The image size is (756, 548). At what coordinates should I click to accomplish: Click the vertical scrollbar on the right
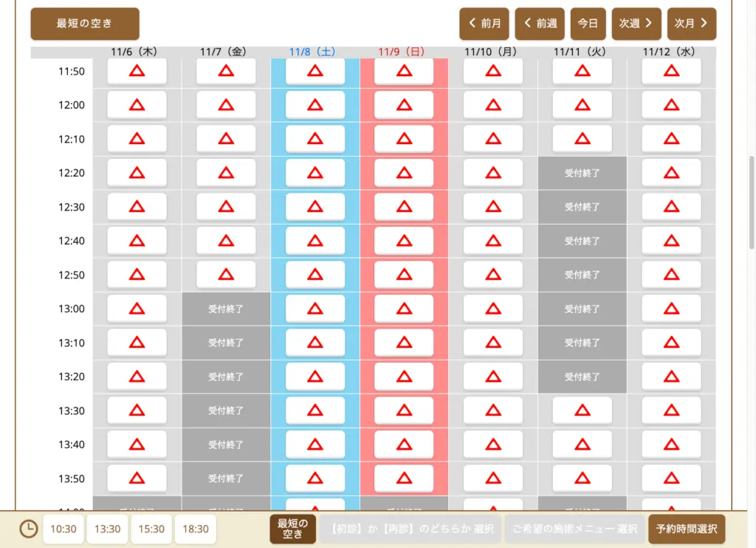pos(752,199)
